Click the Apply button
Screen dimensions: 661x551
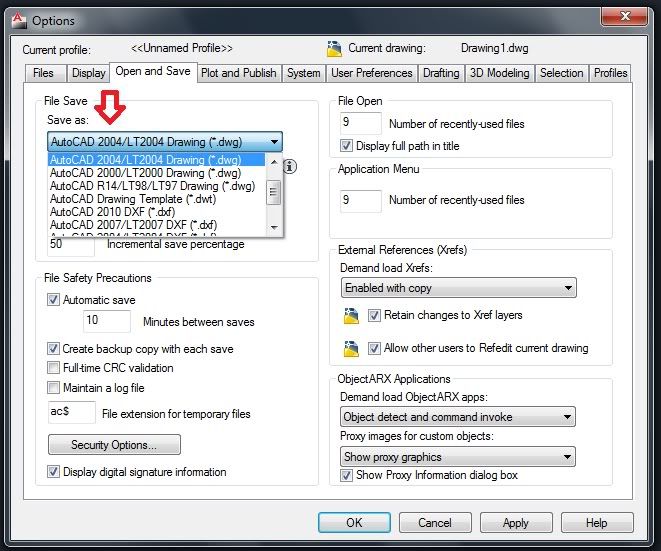point(516,523)
